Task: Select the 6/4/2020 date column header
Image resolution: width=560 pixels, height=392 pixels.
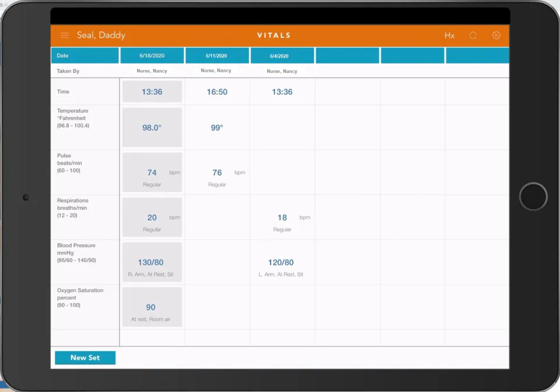Action: coord(282,55)
